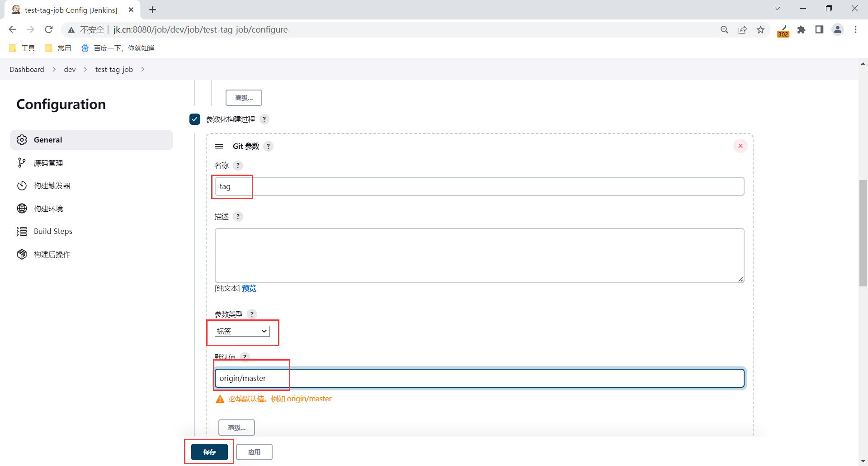Viewport: 868px width, 466px height.
Task: Open the Extensions puzzle icon
Action: [x=801, y=29]
